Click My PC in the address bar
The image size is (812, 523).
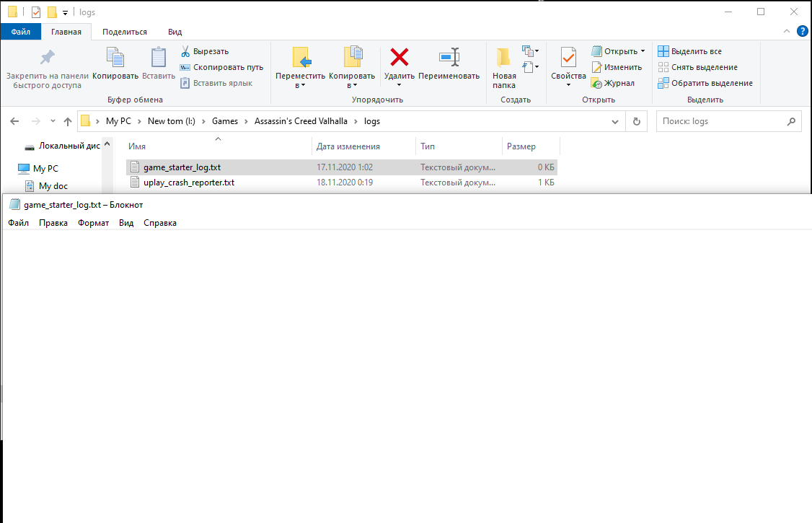point(118,121)
